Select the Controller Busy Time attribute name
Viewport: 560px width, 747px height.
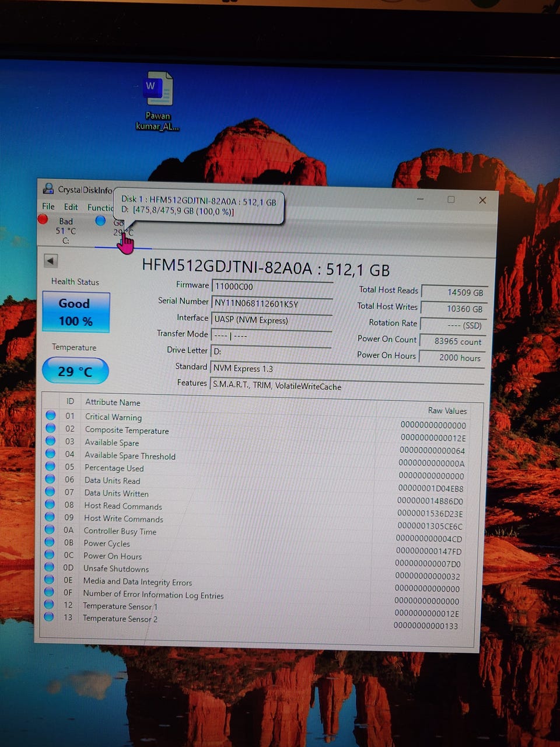pyautogui.click(x=120, y=531)
